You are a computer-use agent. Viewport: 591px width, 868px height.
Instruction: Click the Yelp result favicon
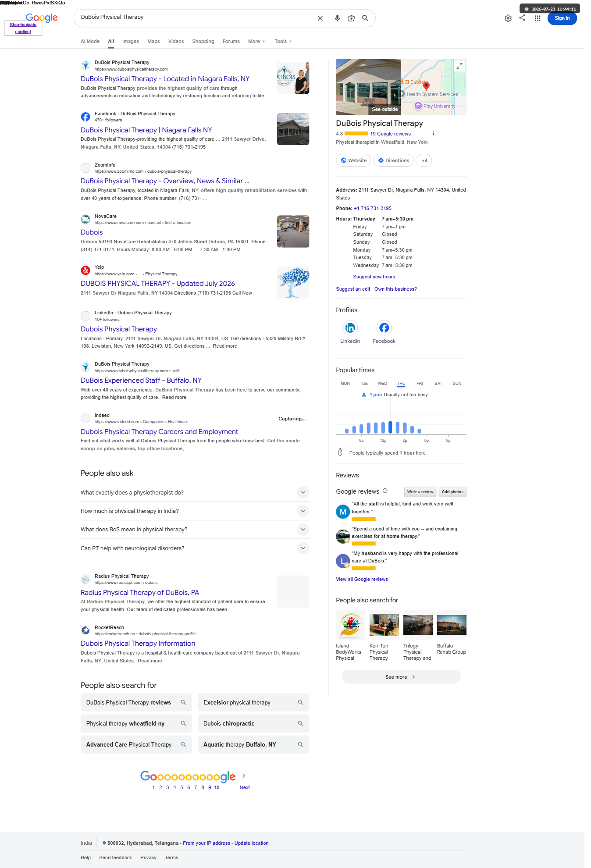click(x=85, y=270)
